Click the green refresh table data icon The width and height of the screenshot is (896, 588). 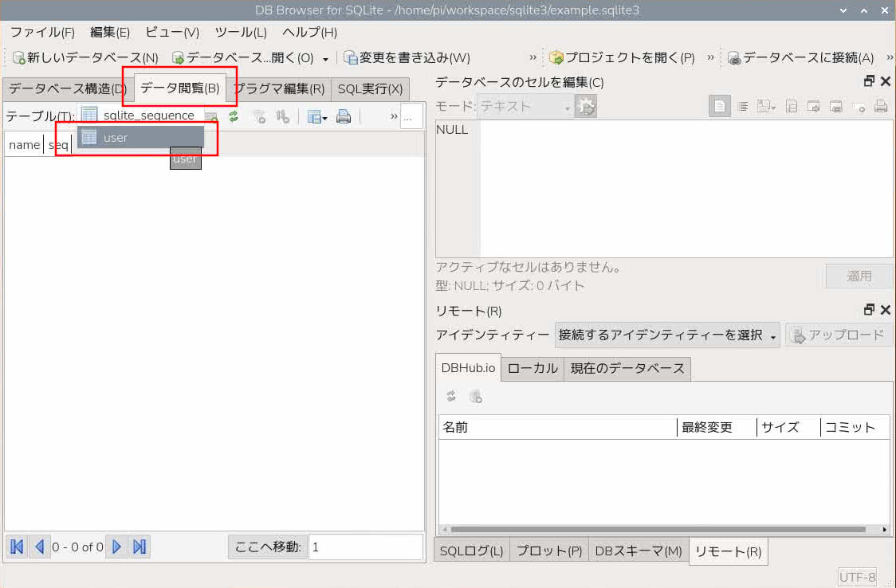pos(233,117)
